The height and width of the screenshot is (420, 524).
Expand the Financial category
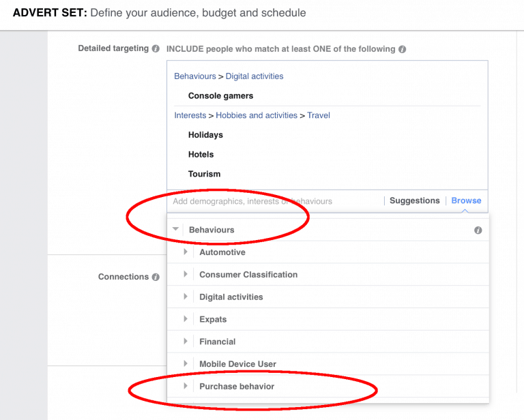(185, 342)
